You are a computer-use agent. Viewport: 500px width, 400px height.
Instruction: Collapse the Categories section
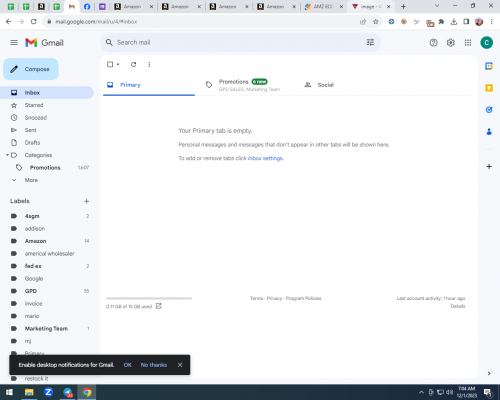point(7,155)
